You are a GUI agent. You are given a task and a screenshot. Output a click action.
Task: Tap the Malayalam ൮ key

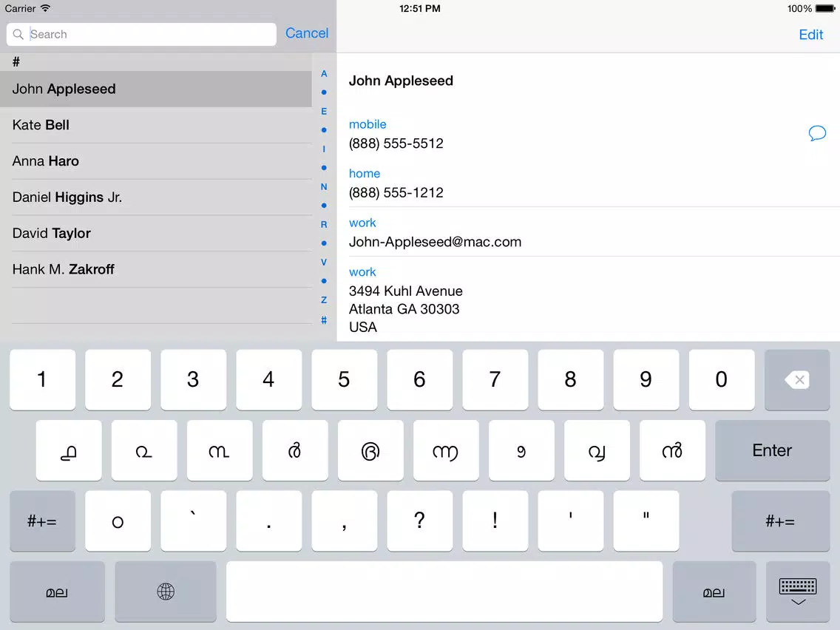(x=597, y=450)
